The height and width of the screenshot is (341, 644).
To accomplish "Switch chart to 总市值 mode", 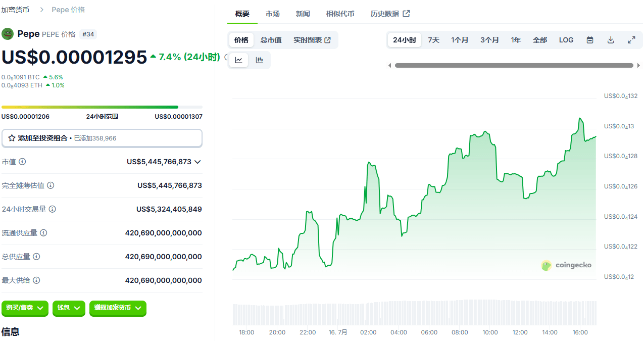I will tap(271, 40).
